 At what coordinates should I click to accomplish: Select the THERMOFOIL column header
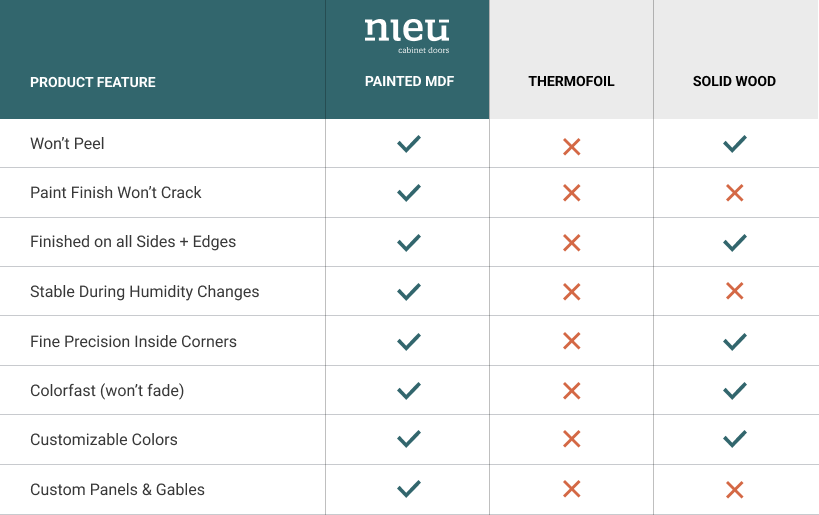click(571, 81)
